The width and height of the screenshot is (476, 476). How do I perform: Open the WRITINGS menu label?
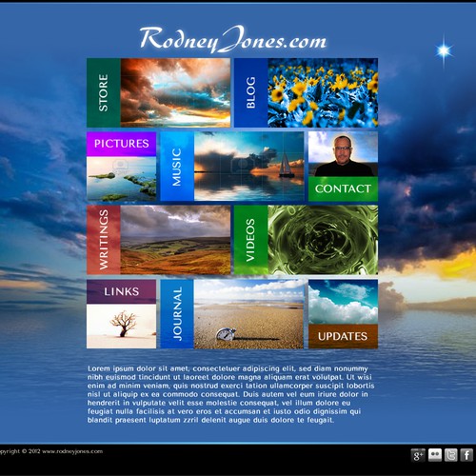tap(104, 240)
